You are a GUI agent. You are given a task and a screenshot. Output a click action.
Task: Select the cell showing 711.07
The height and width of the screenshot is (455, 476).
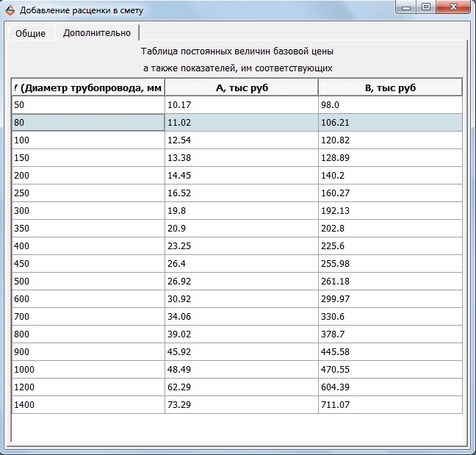coord(390,405)
